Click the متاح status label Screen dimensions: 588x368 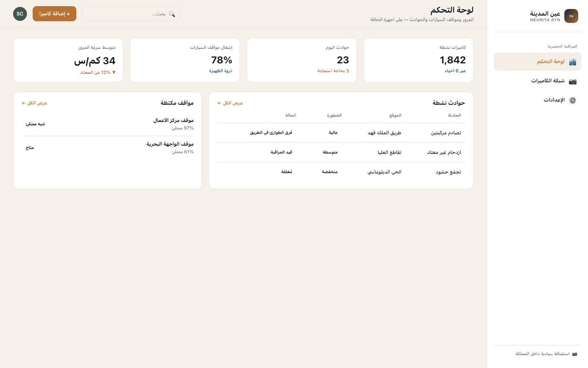coord(30,148)
